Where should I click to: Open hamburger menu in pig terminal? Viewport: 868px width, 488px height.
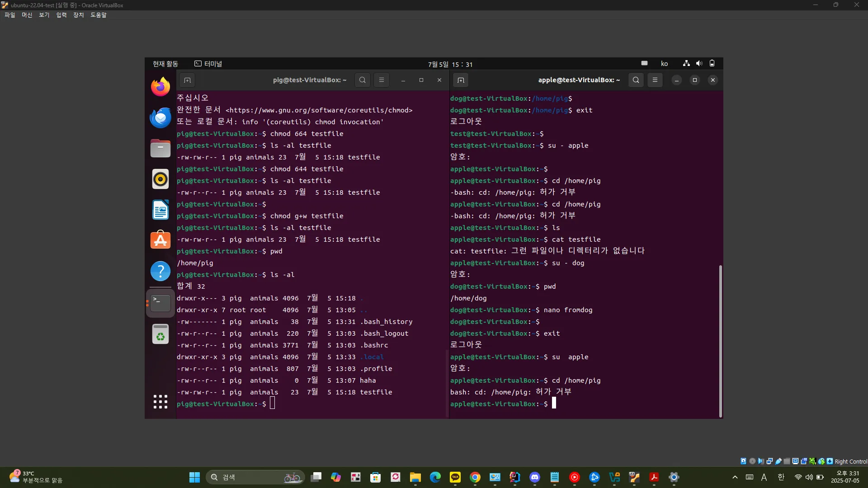pos(382,80)
